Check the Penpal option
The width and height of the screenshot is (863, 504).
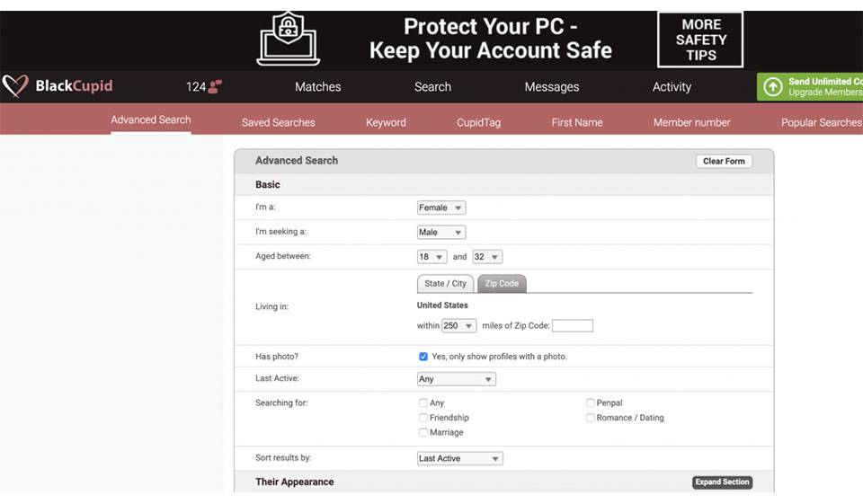(x=591, y=403)
